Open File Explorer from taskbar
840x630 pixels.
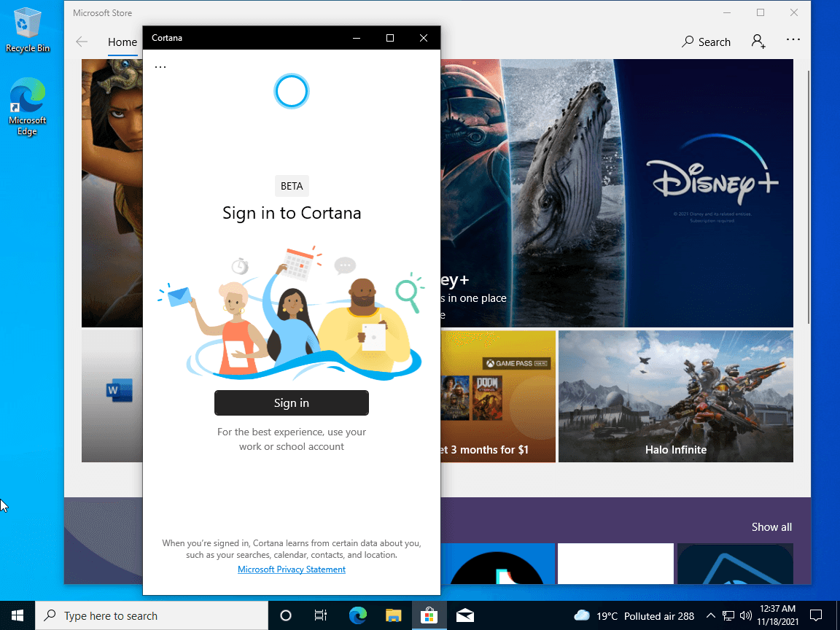393,615
